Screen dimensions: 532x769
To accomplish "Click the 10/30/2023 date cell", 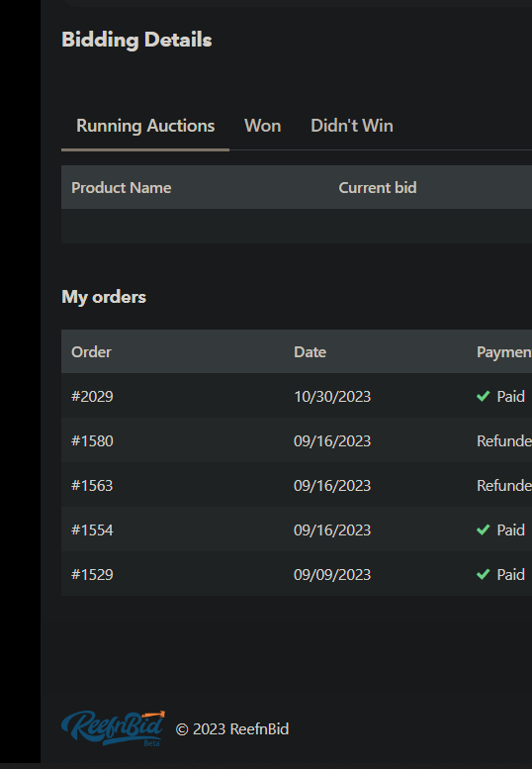I will point(332,396).
